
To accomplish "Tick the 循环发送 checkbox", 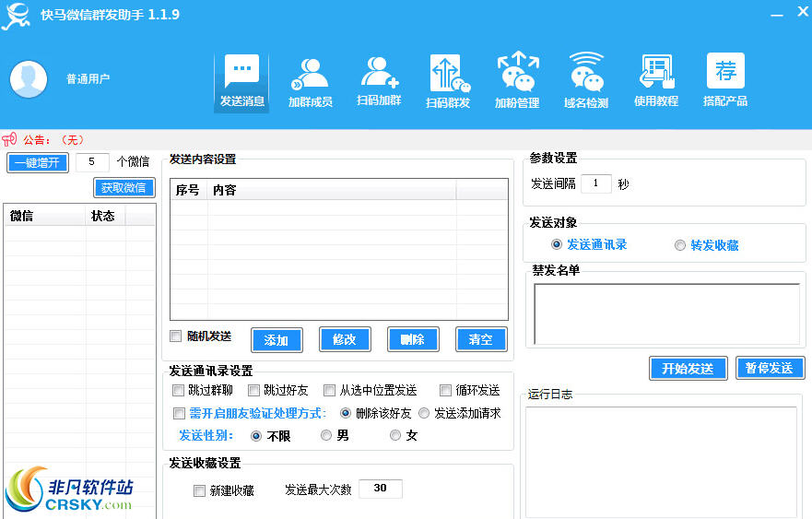I will (x=445, y=390).
